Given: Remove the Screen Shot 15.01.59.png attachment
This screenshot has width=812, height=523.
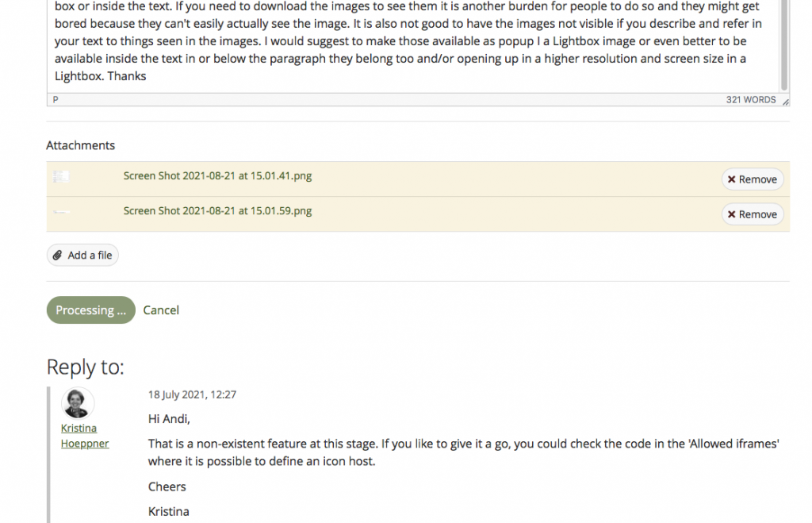Looking at the screenshot, I should point(753,214).
